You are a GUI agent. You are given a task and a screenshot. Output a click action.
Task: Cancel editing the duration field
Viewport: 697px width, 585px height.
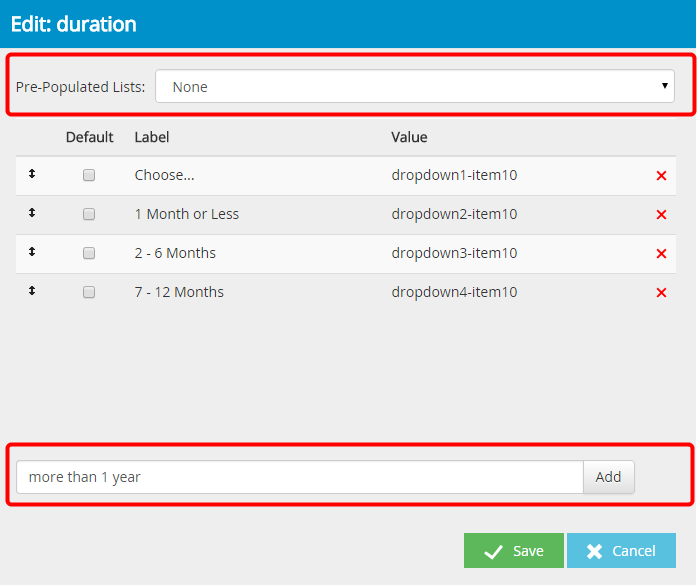click(x=619, y=551)
